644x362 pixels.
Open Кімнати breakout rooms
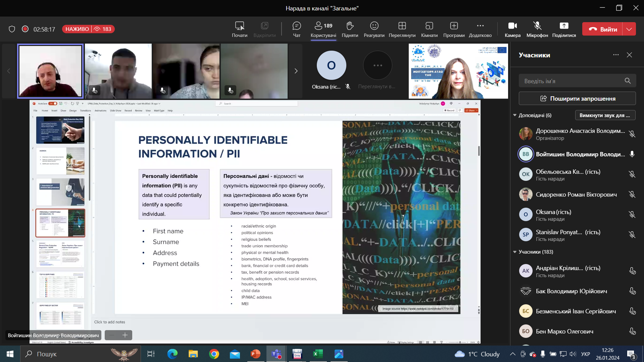point(429,29)
